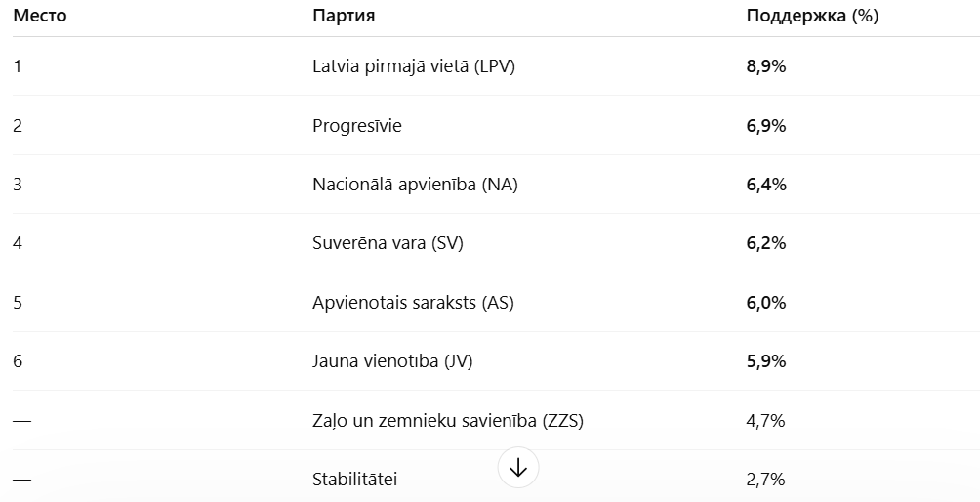
Task: Click the "Поддержка (%)" column header
Action: click(812, 17)
